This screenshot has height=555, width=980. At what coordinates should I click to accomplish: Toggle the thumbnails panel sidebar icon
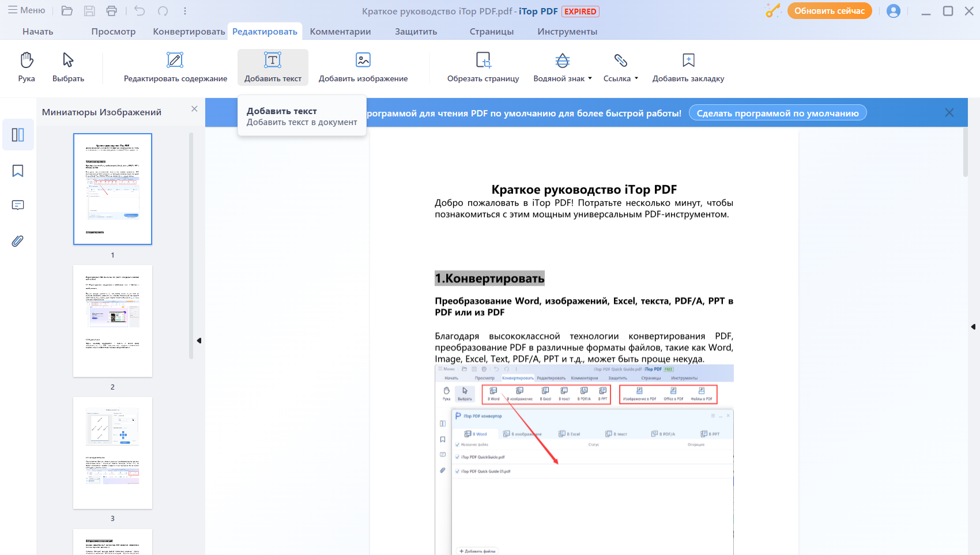click(18, 135)
